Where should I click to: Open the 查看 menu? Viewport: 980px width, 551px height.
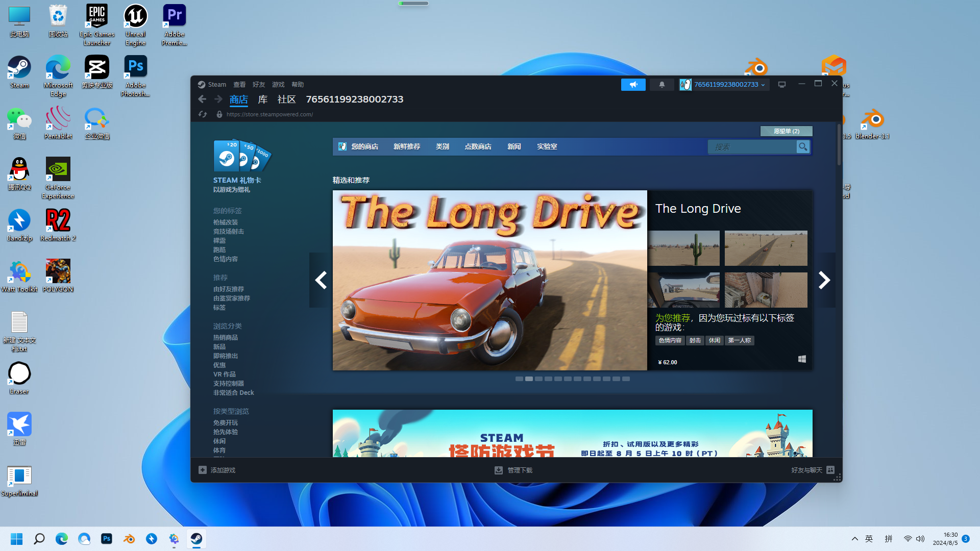tap(239, 85)
